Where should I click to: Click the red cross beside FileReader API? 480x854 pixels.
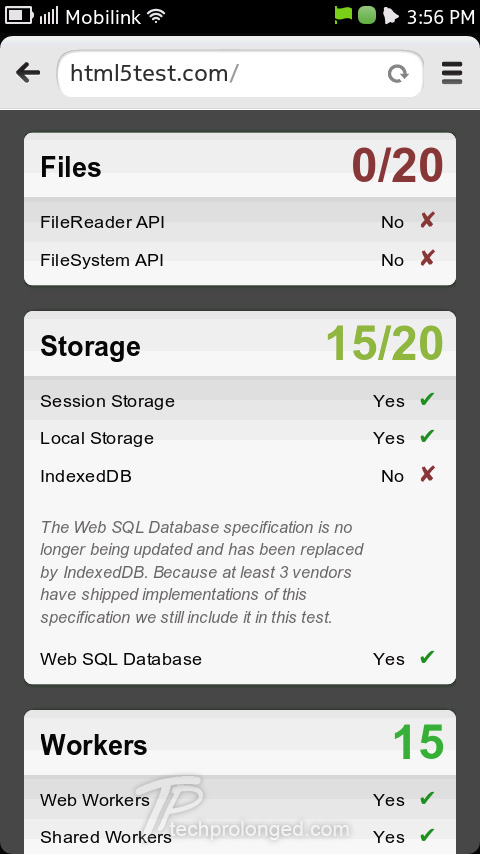[x=427, y=221]
